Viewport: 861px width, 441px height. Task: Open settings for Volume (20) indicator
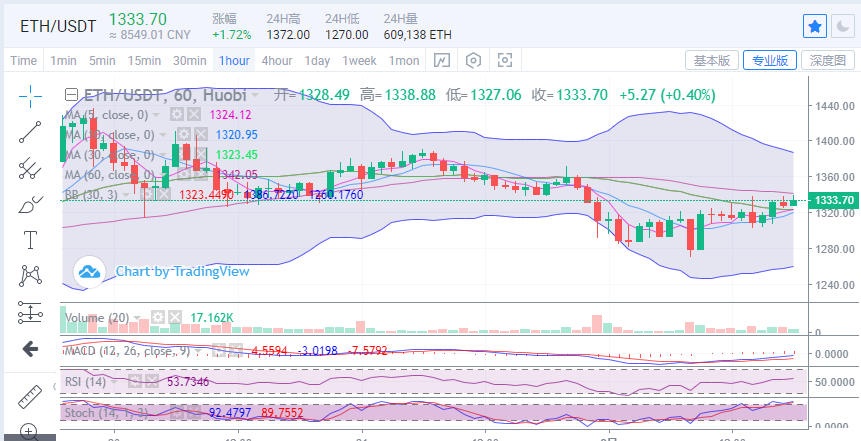click(x=158, y=317)
